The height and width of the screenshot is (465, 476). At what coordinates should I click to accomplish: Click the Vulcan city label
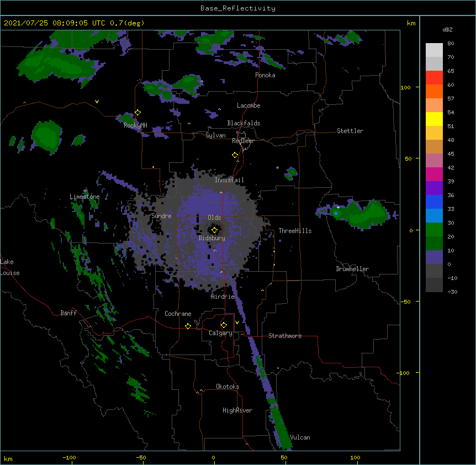pos(300,437)
